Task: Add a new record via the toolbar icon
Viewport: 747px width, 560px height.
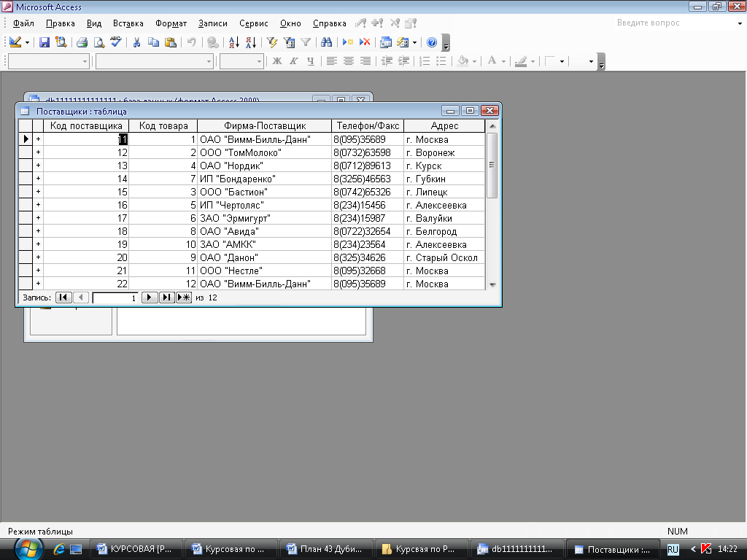Action: click(348, 42)
